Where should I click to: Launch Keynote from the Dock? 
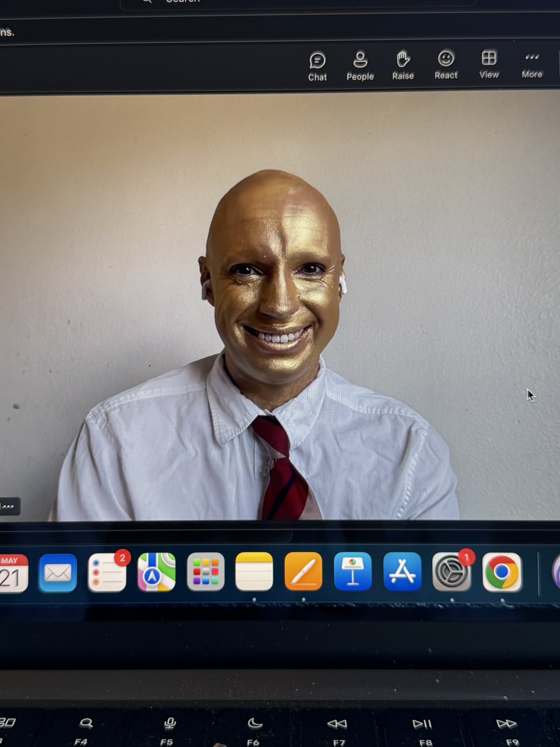pos(353,571)
